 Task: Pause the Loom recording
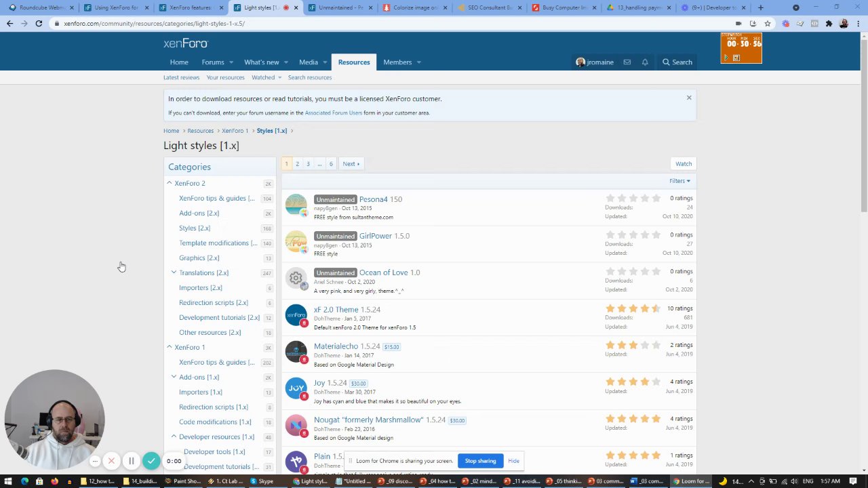(132, 461)
